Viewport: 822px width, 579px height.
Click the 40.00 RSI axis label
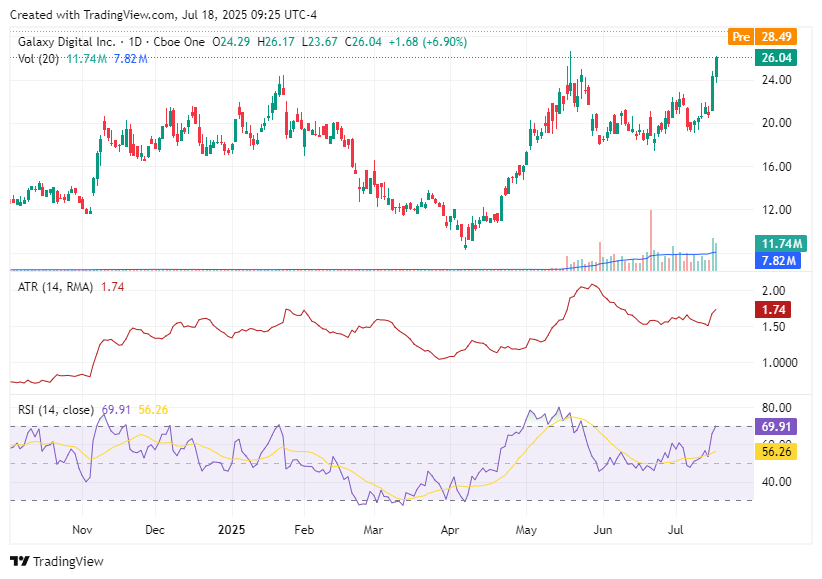tap(776, 481)
